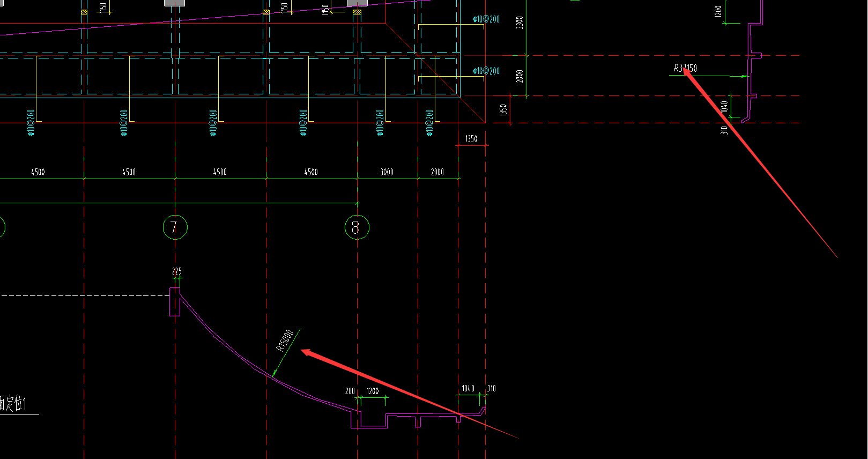Select the R15000 radius label on the arc
This screenshot has width=868, height=459.
285,340
